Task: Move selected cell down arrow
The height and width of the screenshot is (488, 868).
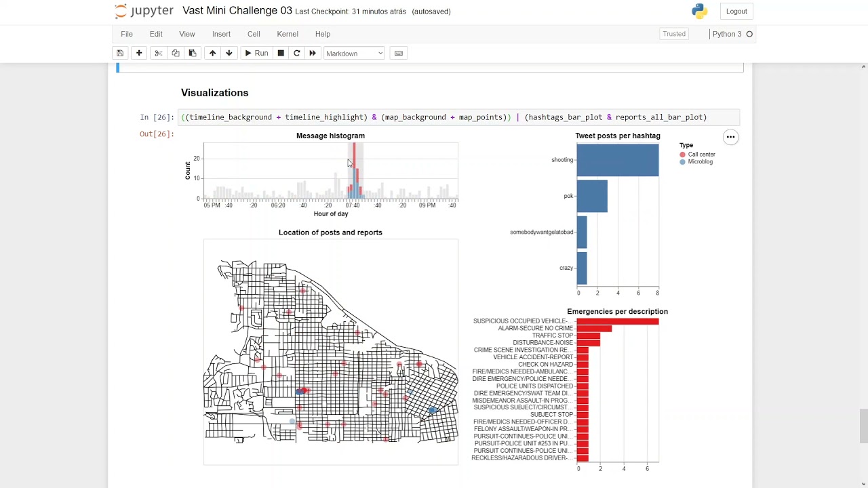Action: (x=229, y=53)
